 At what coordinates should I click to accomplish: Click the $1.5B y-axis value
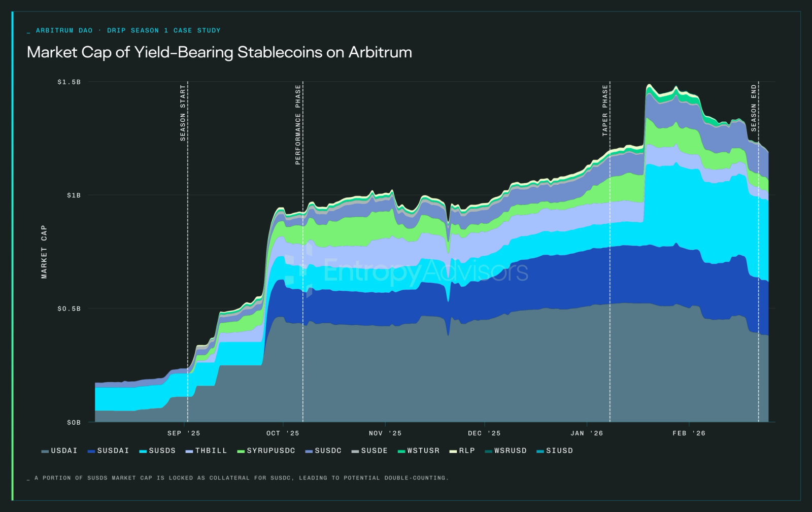[69, 82]
